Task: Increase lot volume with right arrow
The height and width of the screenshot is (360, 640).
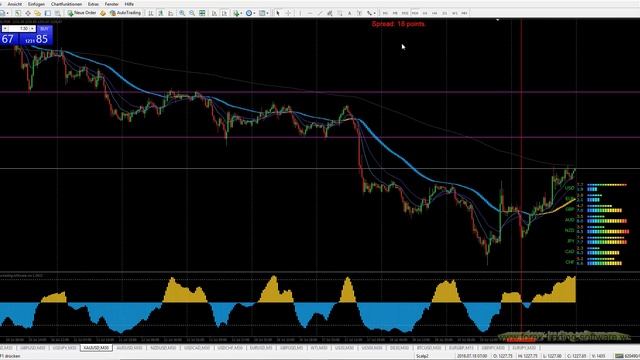Action: pyautogui.click(x=33, y=29)
